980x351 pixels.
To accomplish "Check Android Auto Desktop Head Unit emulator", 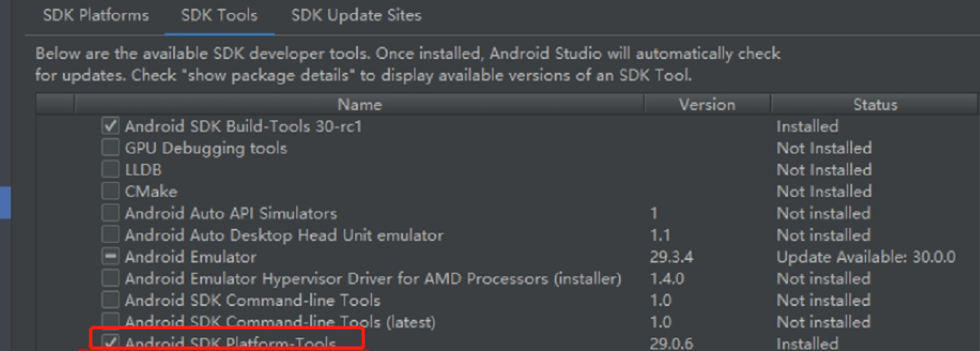I will pyautogui.click(x=110, y=235).
